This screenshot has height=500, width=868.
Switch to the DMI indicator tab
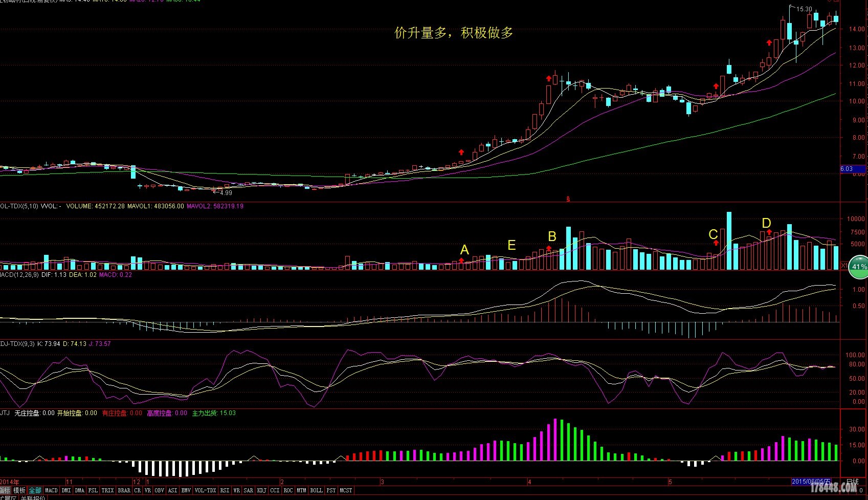(x=66, y=490)
